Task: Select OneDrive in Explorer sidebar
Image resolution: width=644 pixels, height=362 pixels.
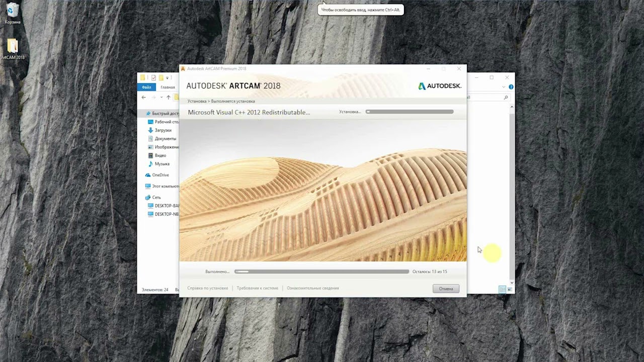Action: 157,175
